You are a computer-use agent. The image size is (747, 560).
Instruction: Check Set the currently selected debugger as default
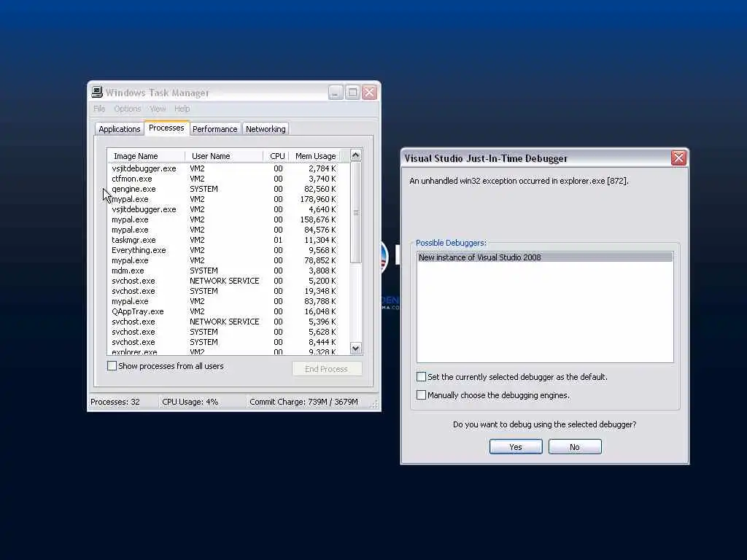pos(421,377)
